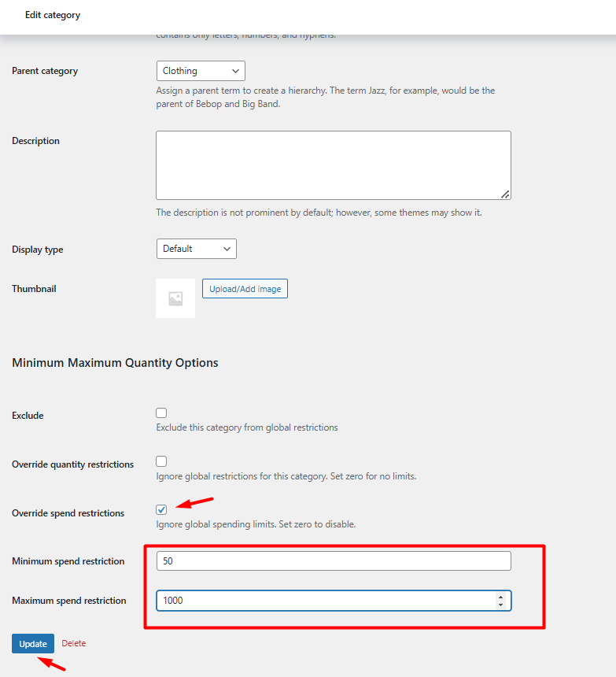Click the Override quantity restrictions label text
Viewport: 616px width, 677px height.
pyautogui.click(x=72, y=464)
